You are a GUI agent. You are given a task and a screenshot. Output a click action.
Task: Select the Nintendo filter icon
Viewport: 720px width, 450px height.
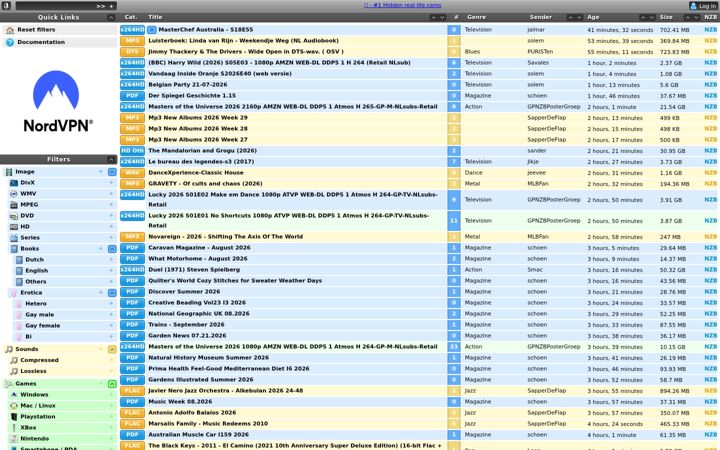coord(14,439)
